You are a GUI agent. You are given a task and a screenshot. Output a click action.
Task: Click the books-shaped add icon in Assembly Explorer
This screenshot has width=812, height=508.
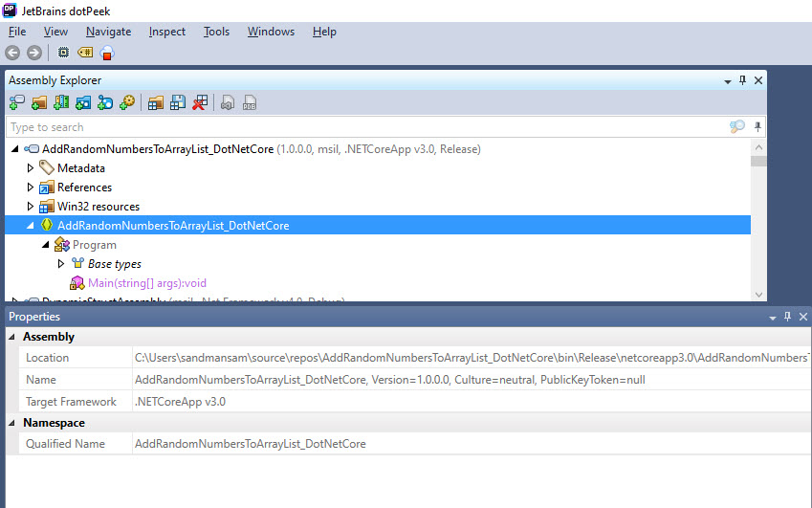coord(60,102)
